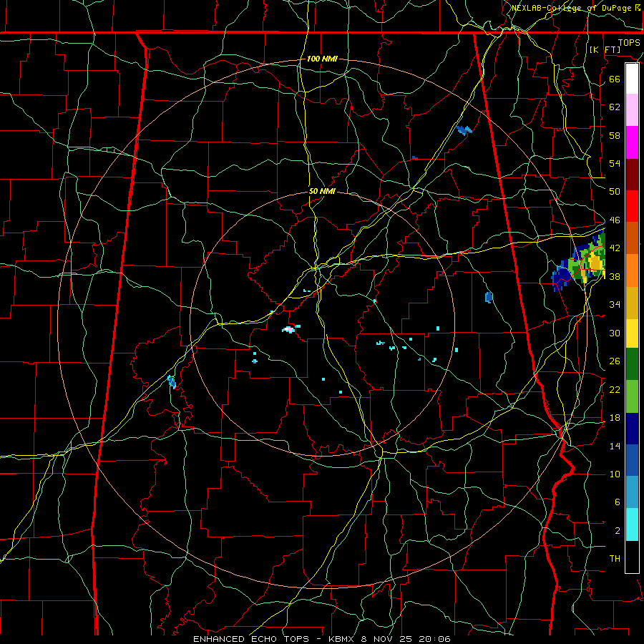Click the legend value 30

click(615, 333)
